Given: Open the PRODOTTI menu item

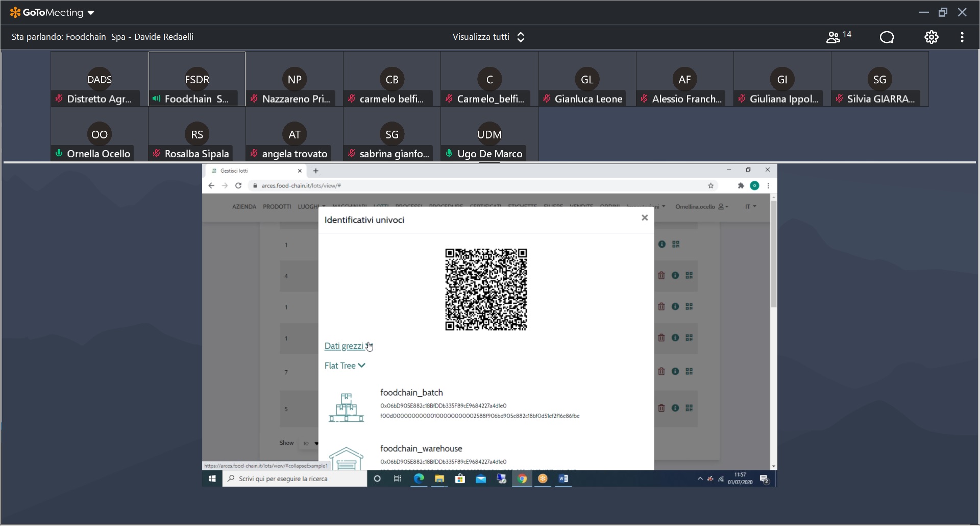Looking at the screenshot, I should [277, 207].
